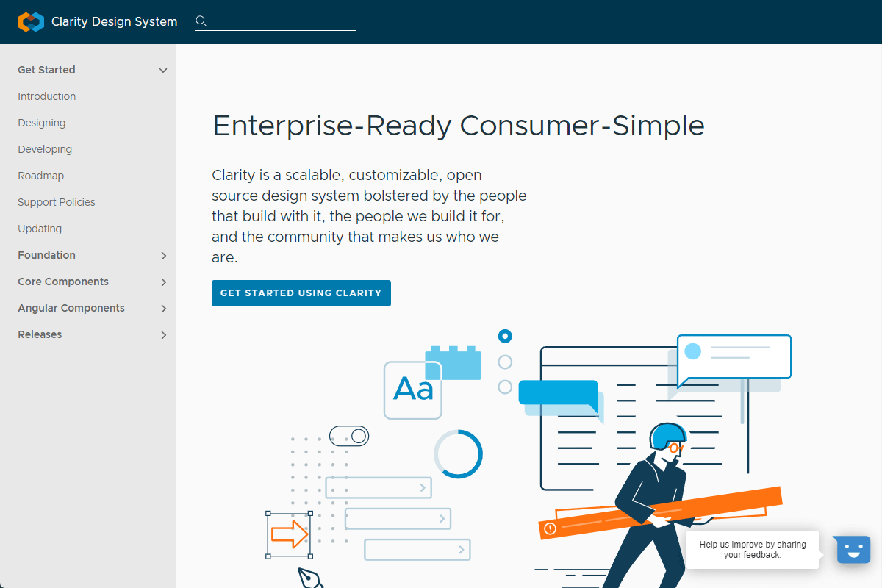Click Get Started Using Clarity button

click(x=301, y=293)
